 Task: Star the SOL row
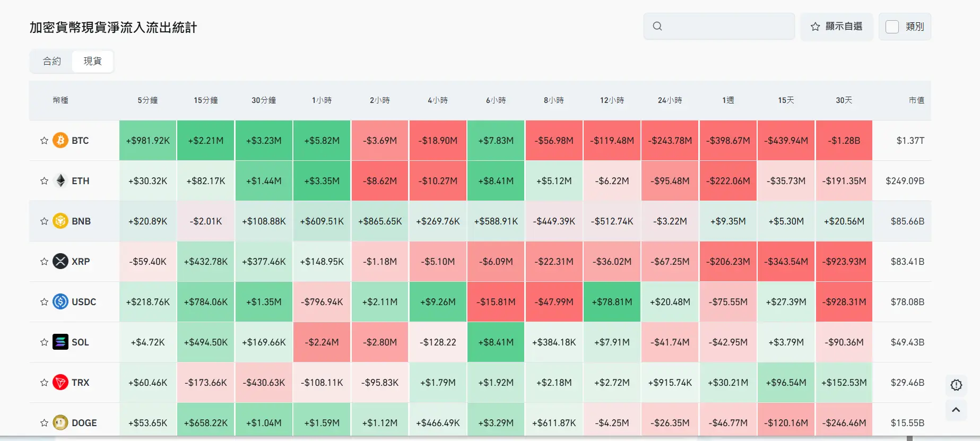[x=44, y=342]
